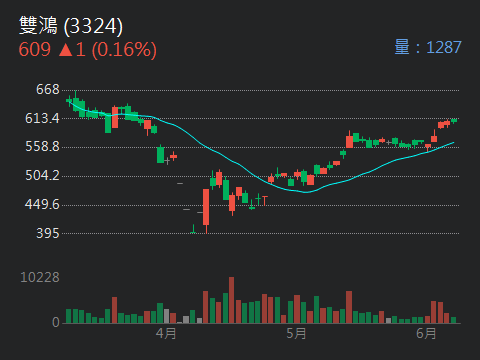The height and width of the screenshot is (360, 480).
Task: Click the tall red candlestick touching 395 line
Action: (206, 210)
